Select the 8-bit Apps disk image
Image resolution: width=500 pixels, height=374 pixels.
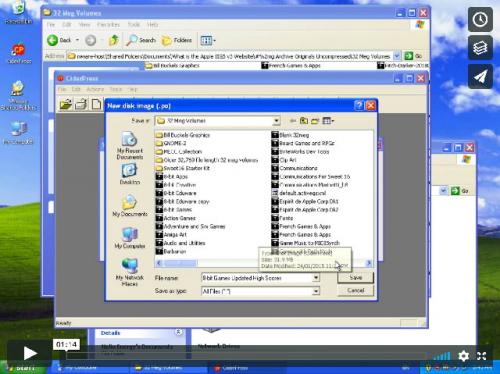click(x=172, y=177)
